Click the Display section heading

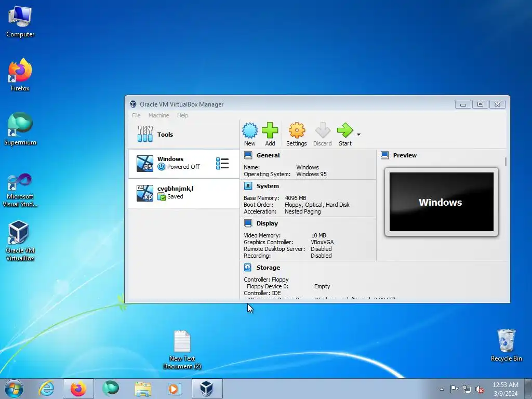tap(267, 223)
